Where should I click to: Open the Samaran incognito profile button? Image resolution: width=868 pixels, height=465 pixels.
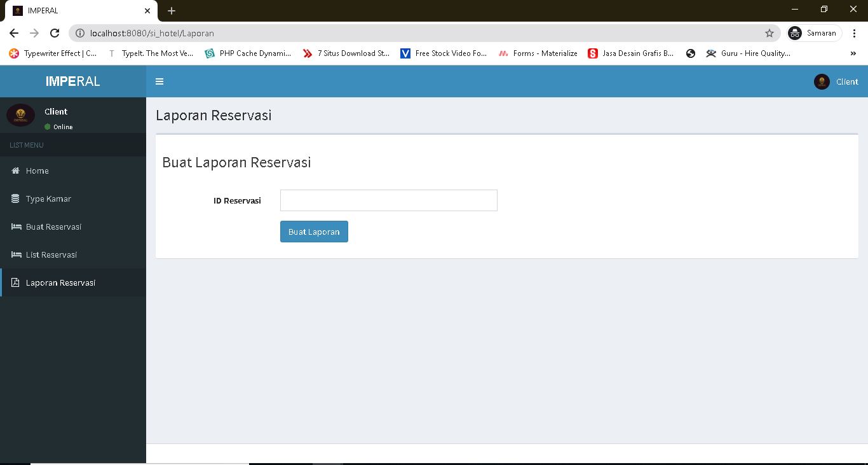[x=814, y=33]
